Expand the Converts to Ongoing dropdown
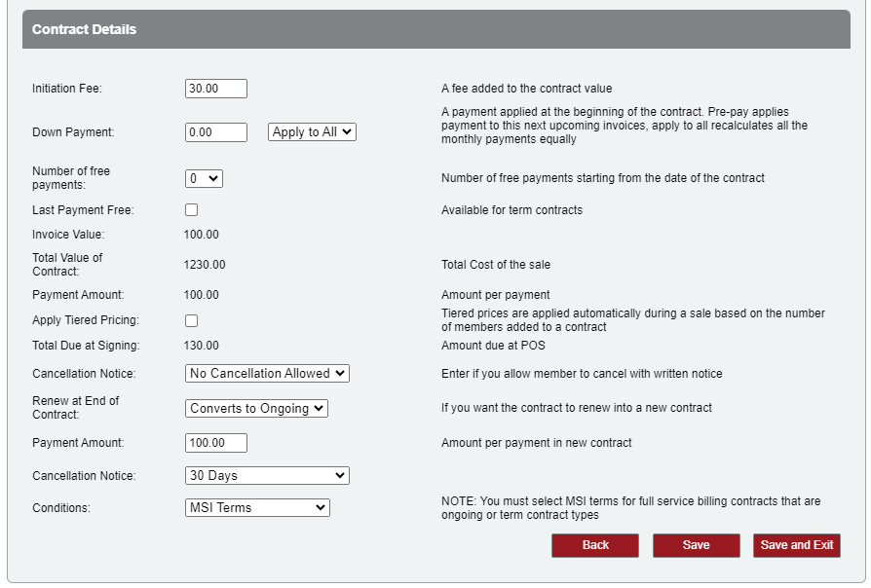This screenshot has height=588, width=871. point(256,409)
